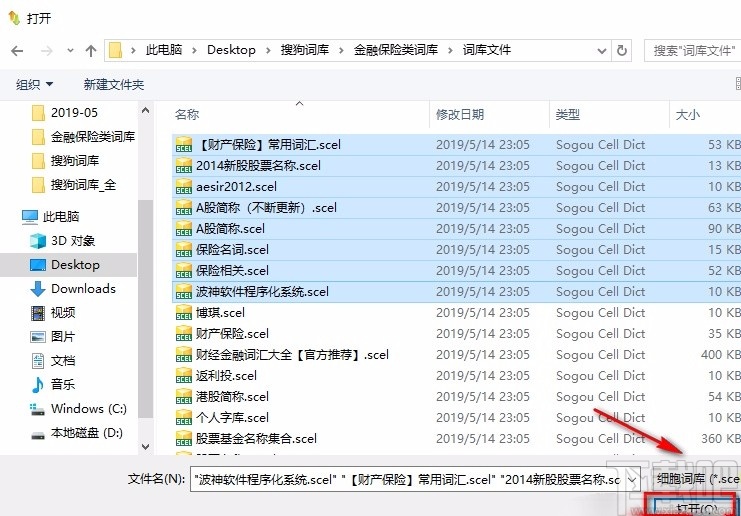Open Downloads in navigation pane

click(x=73, y=289)
